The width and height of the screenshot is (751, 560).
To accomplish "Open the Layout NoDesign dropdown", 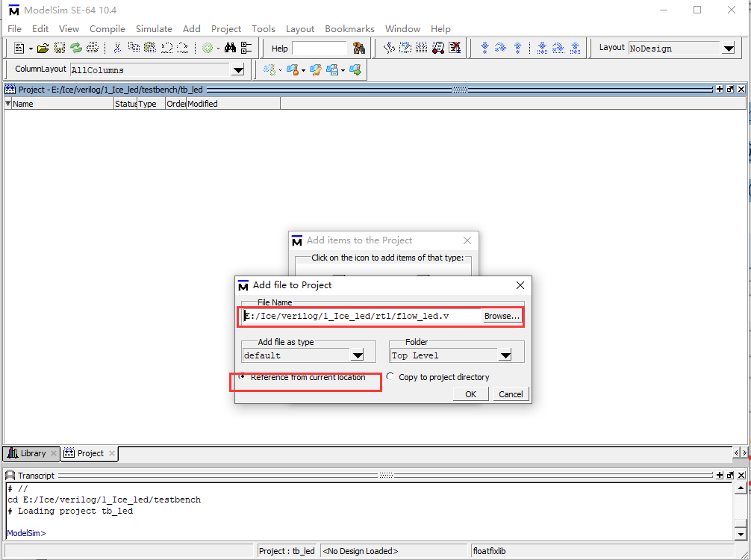I will pos(728,48).
